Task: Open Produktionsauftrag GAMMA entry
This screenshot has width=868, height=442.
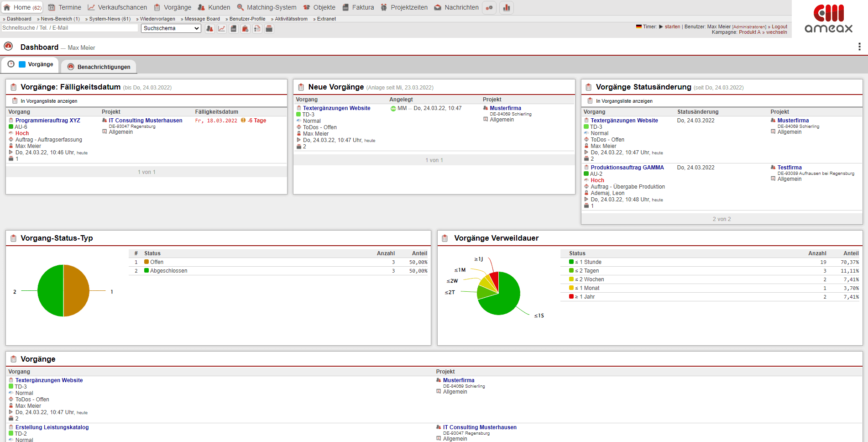Action: [627, 168]
